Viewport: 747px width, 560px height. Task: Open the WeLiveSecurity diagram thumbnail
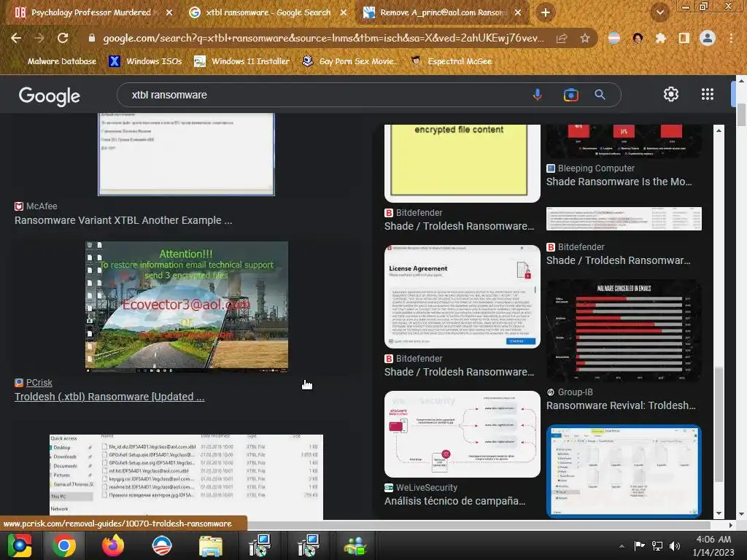coord(462,434)
